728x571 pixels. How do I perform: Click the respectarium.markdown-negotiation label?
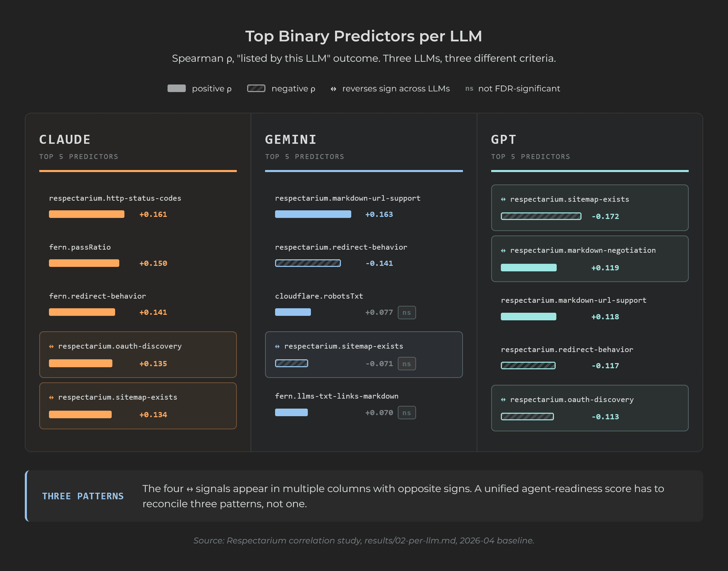click(x=583, y=250)
